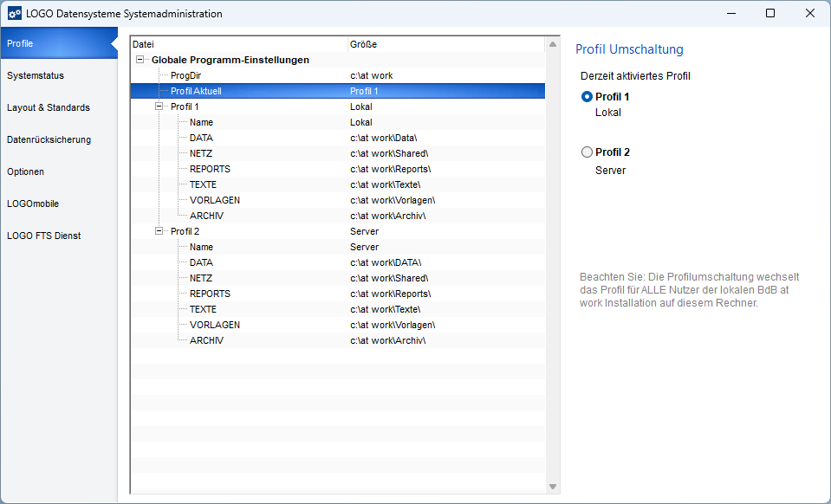
Task: Open the Profile sidebar tab
Action: click(x=59, y=43)
